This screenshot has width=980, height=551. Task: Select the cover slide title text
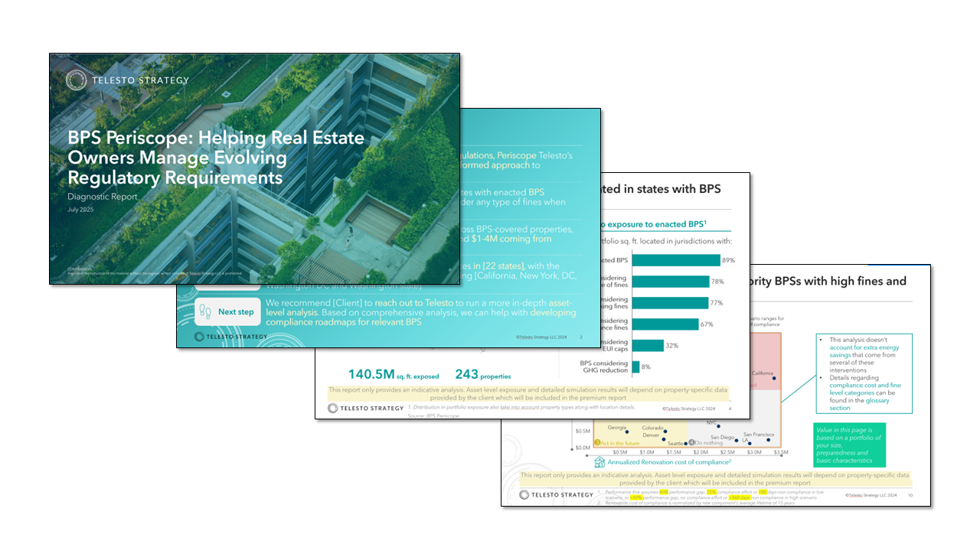click(216, 158)
